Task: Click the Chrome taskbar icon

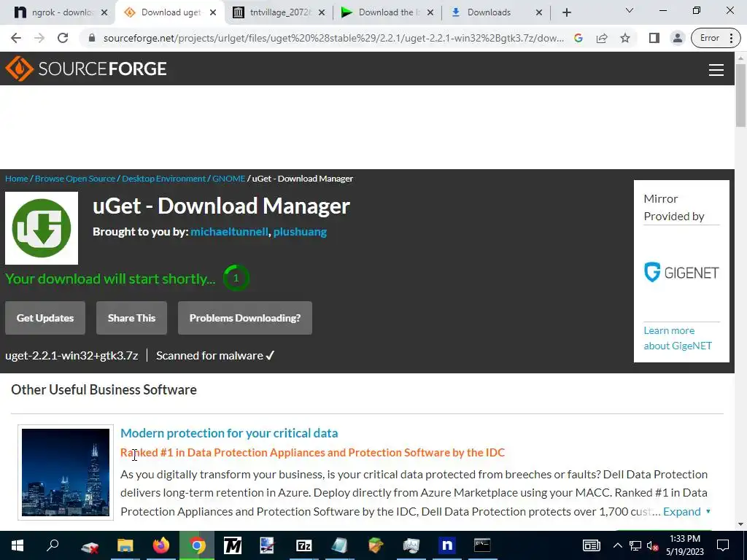Action: (197, 545)
